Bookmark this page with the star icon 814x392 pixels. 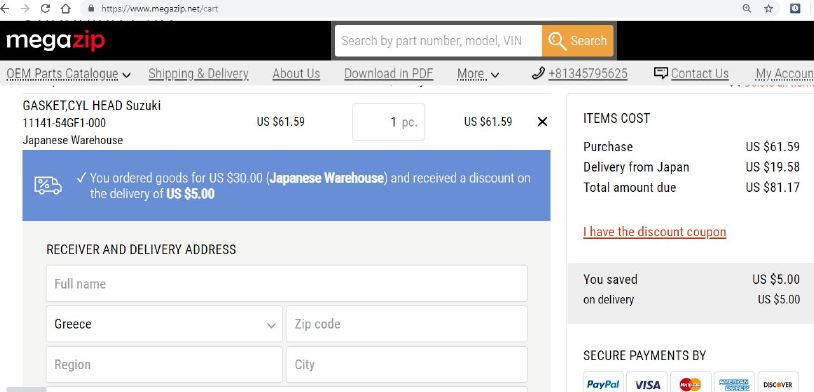pyautogui.click(x=769, y=8)
